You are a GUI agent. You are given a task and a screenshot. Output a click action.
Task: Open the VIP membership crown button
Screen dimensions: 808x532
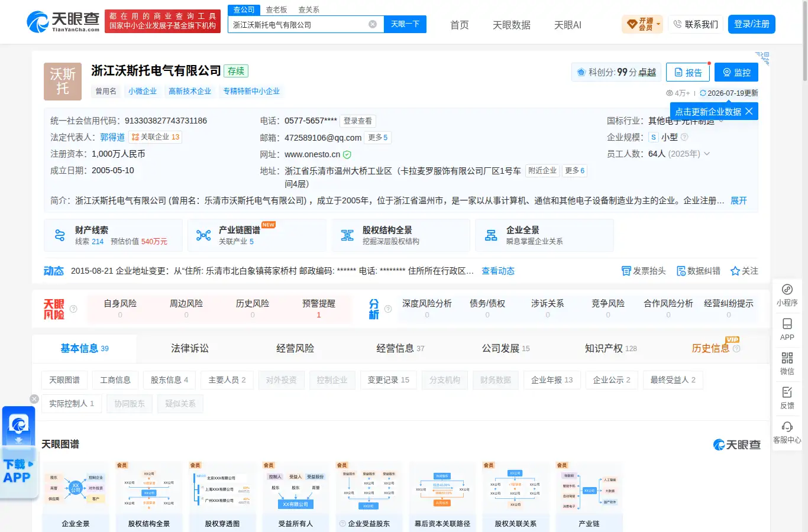[x=642, y=24]
